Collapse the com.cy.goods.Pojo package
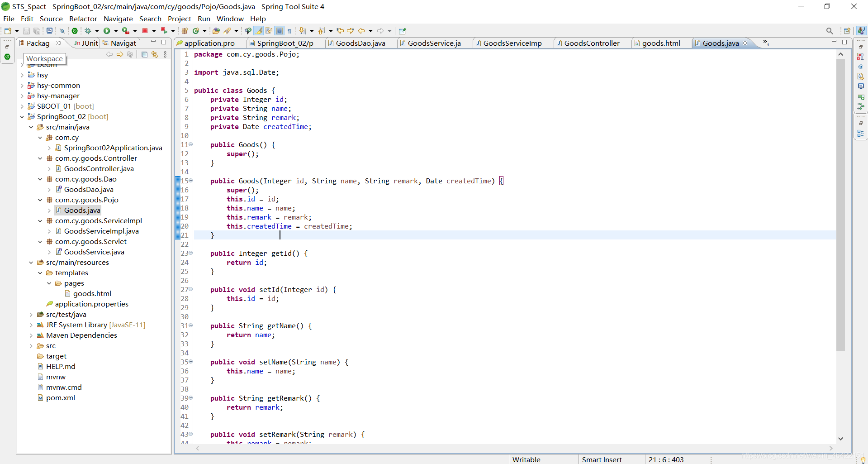This screenshot has height=464, width=868. pos(40,200)
